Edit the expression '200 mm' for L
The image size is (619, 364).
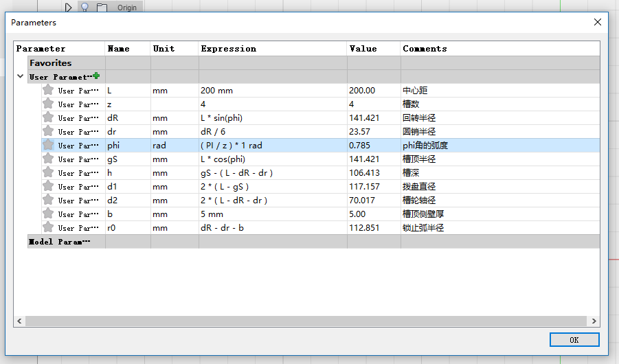pos(273,91)
